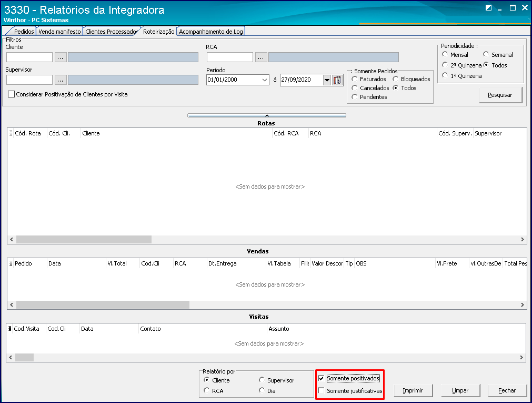The height and width of the screenshot is (403, 532).
Task: Uncheck Somente positivados checkbox
Action: pyautogui.click(x=321, y=378)
